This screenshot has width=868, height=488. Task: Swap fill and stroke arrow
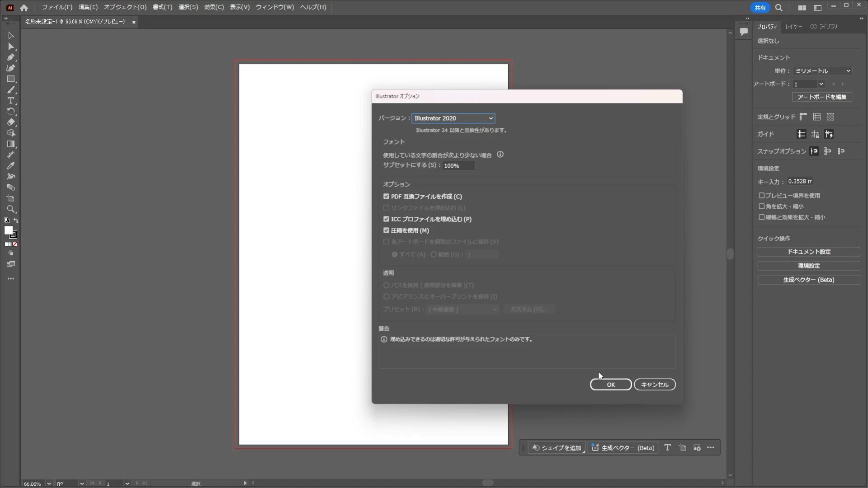(x=16, y=221)
